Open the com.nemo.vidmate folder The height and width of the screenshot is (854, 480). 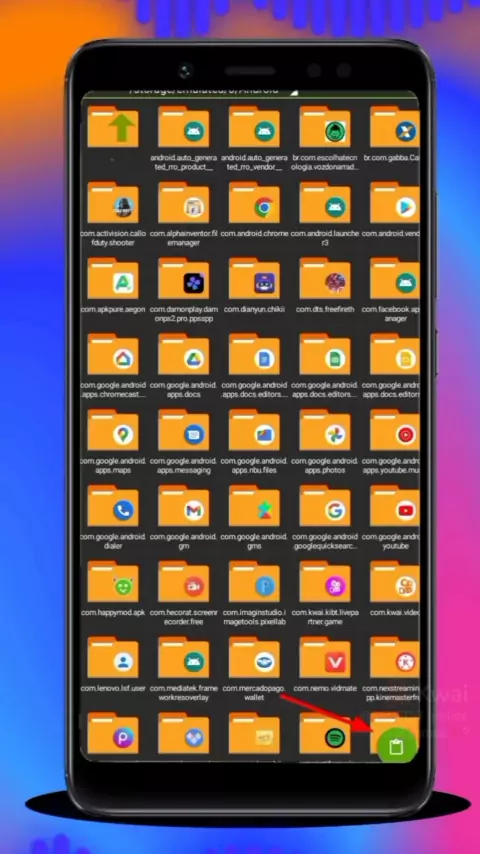tap(325, 657)
